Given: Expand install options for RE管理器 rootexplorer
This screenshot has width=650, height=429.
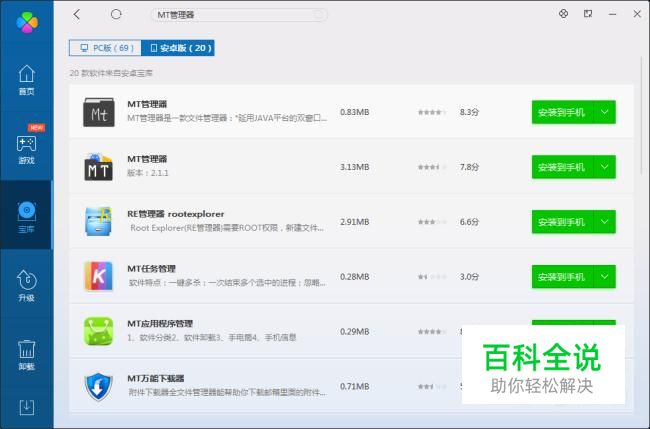Looking at the screenshot, I should (605, 222).
